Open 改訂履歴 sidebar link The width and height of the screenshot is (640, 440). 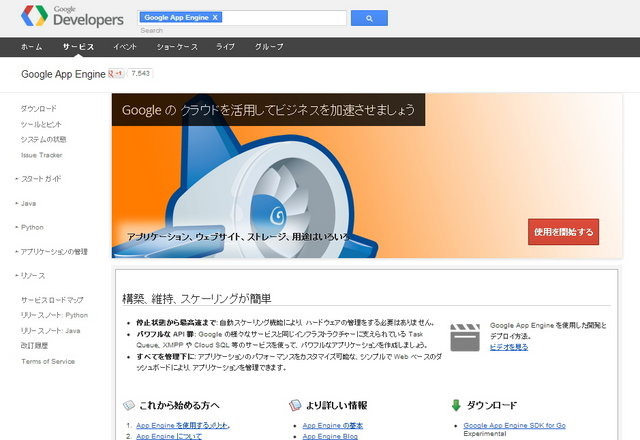pos(34,346)
